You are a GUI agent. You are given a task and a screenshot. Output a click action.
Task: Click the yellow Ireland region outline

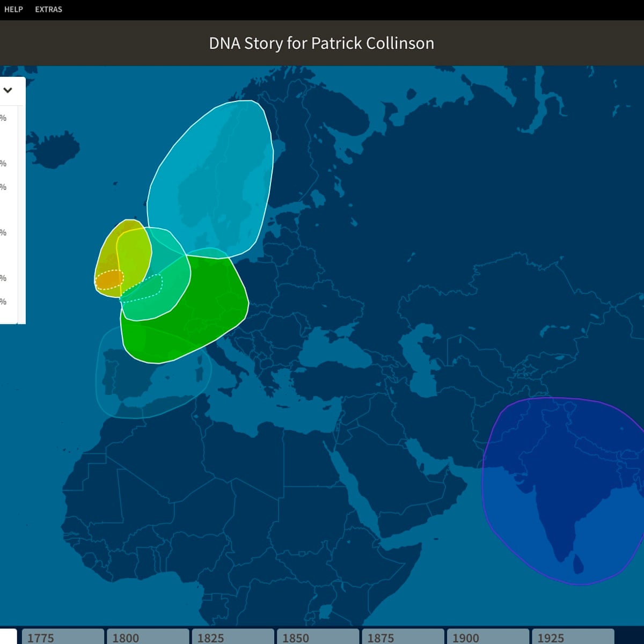click(107, 247)
